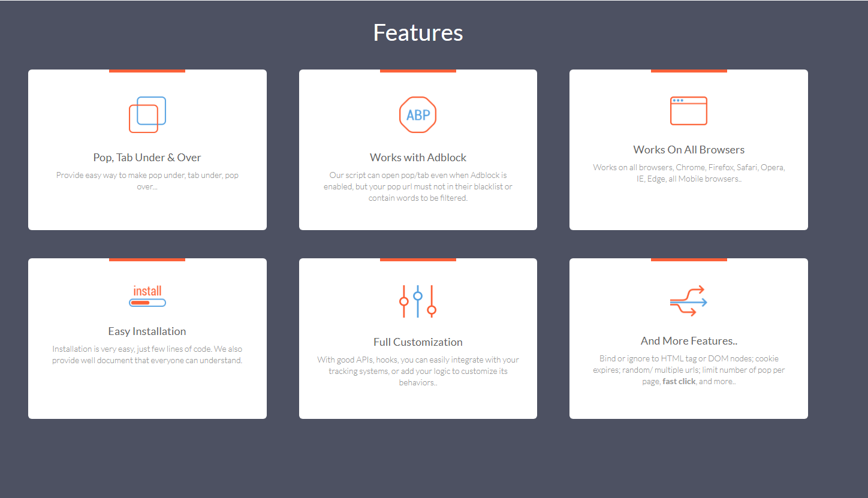Click the ABP octagon Adblock icon
868x498 pixels.
[418, 114]
